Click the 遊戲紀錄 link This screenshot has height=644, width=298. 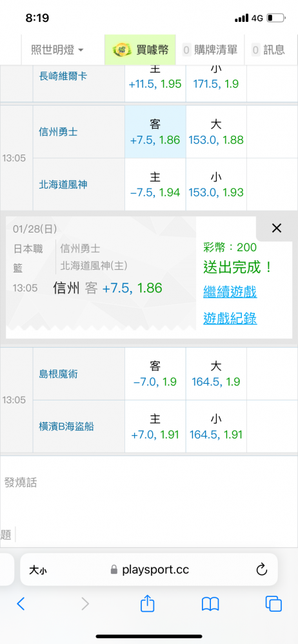(x=230, y=318)
